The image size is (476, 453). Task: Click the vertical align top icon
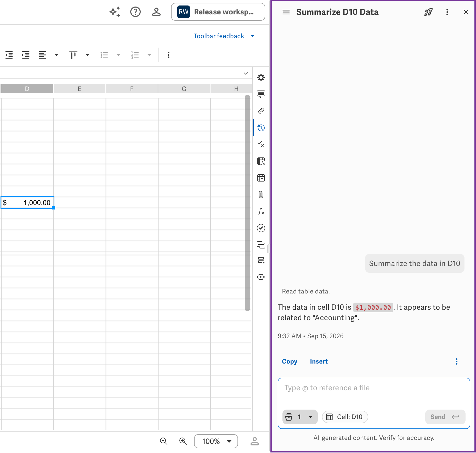tap(73, 55)
